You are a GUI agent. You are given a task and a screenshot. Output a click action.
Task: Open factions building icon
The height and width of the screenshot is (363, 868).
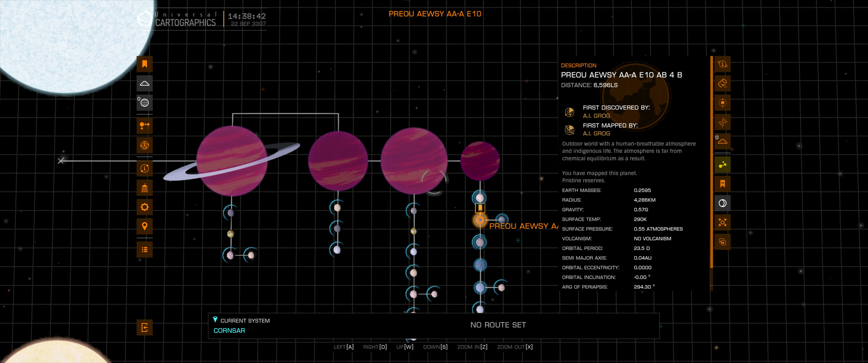click(x=145, y=188)
